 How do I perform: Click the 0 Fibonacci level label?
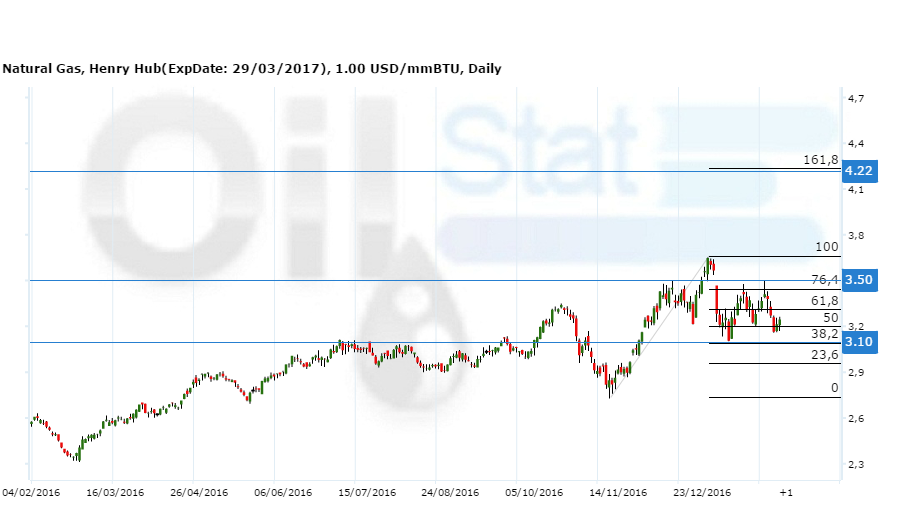point(834,388)
